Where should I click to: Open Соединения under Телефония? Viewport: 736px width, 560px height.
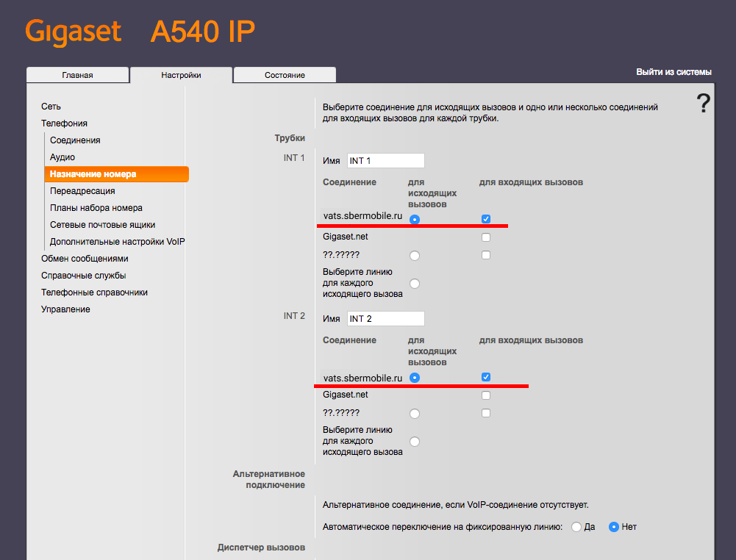pos(75,140)
